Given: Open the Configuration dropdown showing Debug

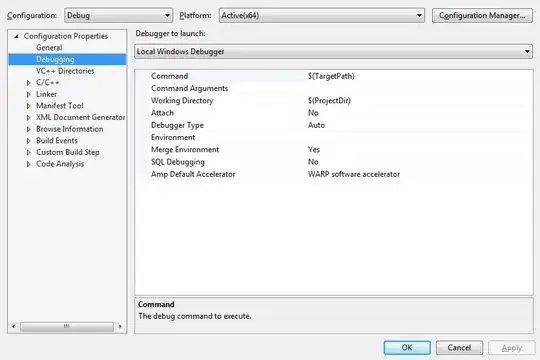Looking at the screenshot, I should (x=118, y=16).
